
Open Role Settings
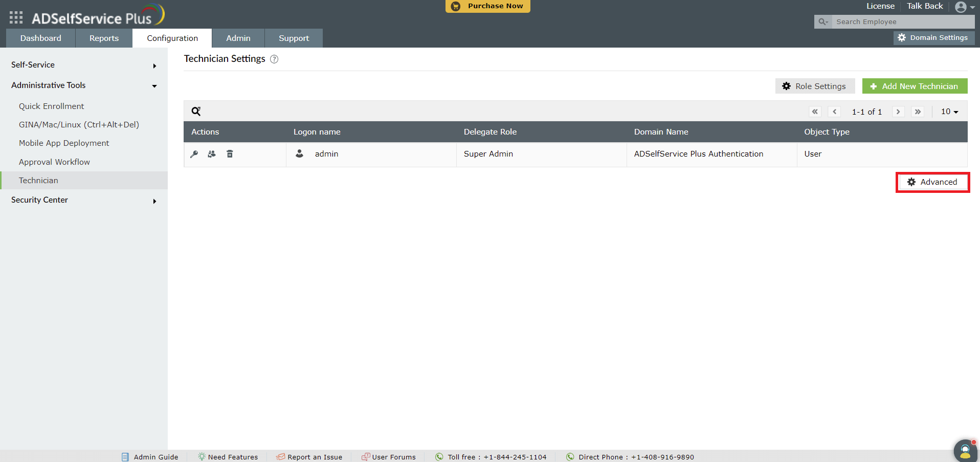click(815, 86)
